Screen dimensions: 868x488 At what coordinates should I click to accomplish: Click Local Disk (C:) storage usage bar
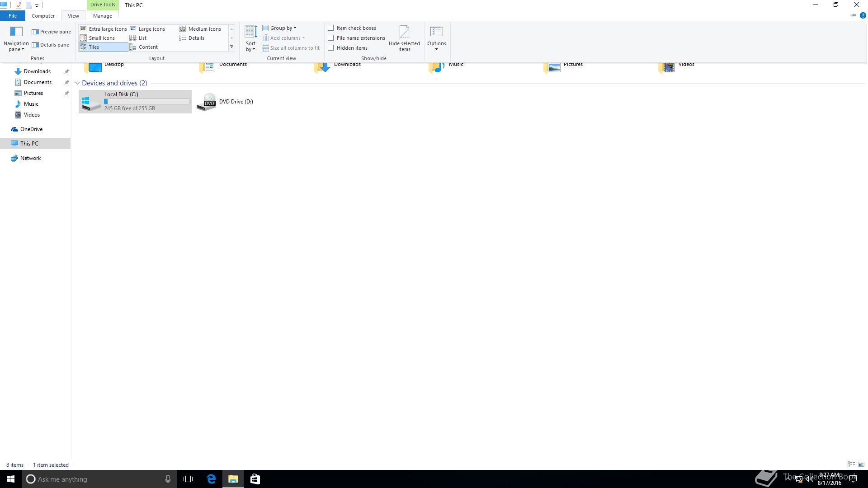click(146, 102)
